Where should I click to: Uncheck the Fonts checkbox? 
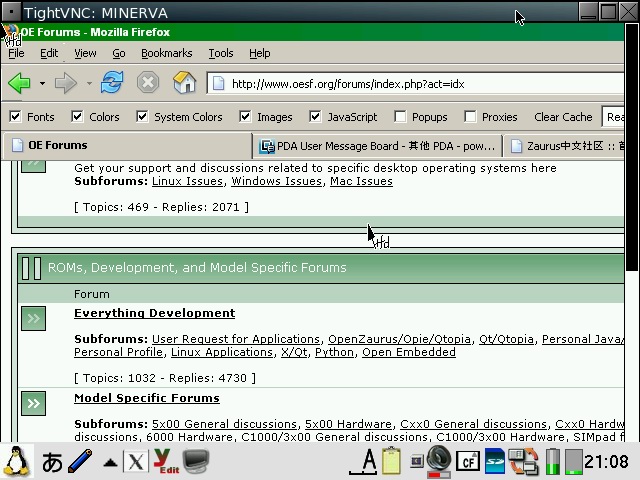pos(15,117)
